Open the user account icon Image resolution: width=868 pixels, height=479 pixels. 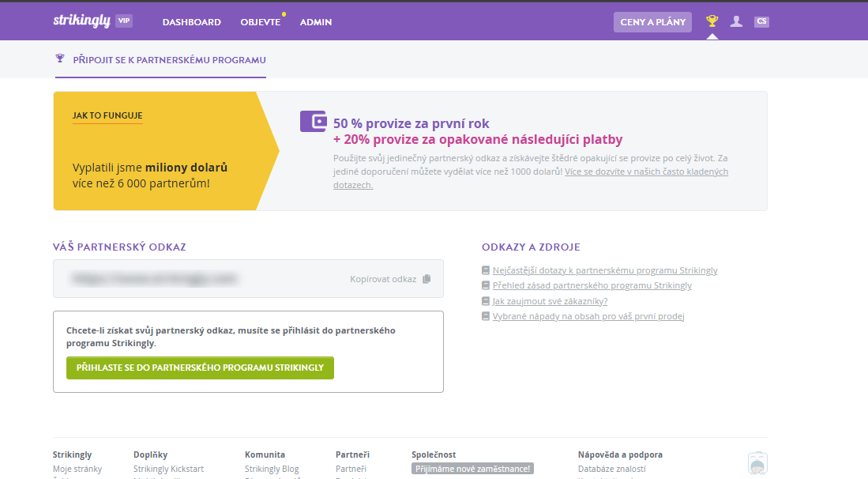736,21
